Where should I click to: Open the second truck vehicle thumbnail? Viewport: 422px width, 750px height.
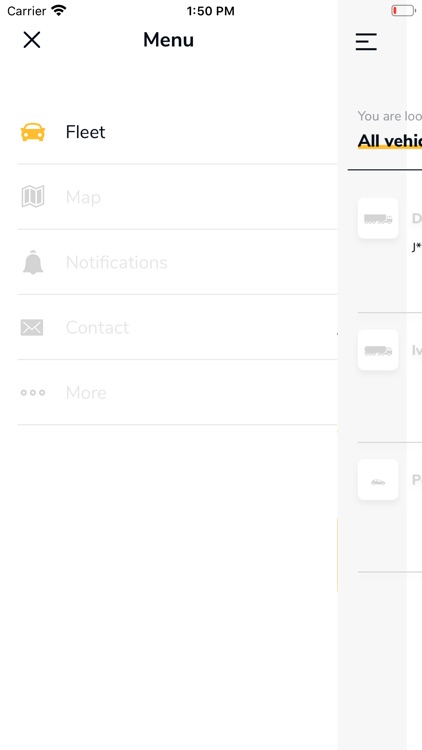coord(378,350)
